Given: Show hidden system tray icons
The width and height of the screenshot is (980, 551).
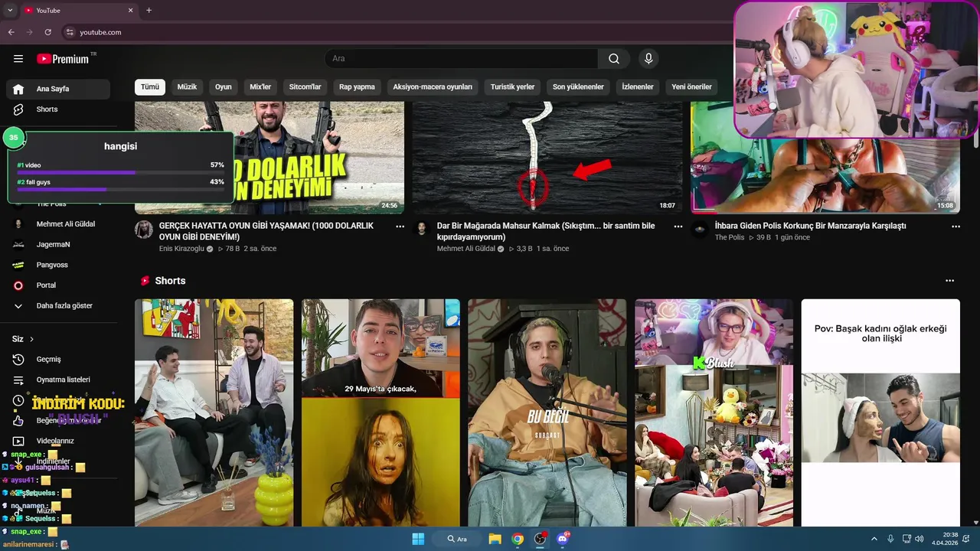Looking at the screenshot, I should (x=874, y=539).
